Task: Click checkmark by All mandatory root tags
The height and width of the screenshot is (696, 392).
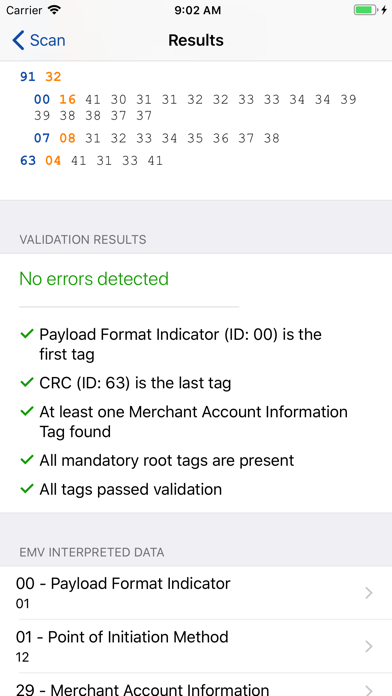Action: (27, 460)
